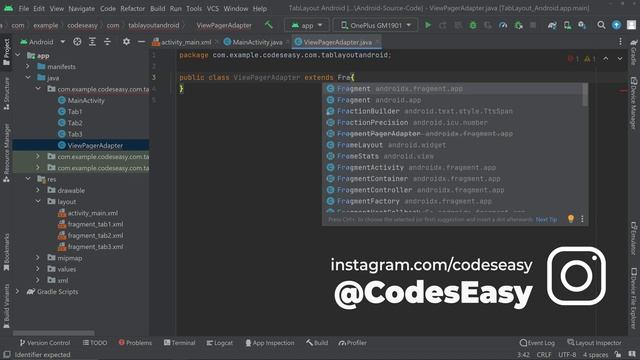Open the Event Log

pyautogui.click(x=537, y=343)
